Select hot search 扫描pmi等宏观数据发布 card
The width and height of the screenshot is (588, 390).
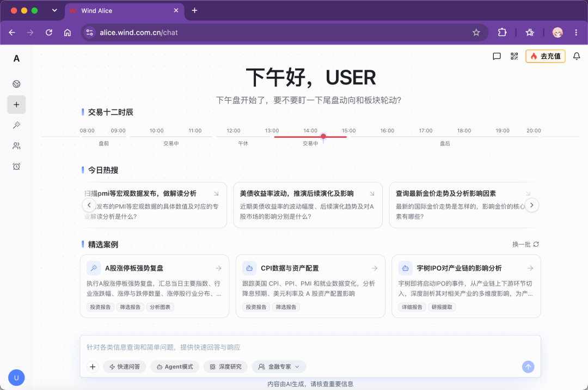pos(154,205)
